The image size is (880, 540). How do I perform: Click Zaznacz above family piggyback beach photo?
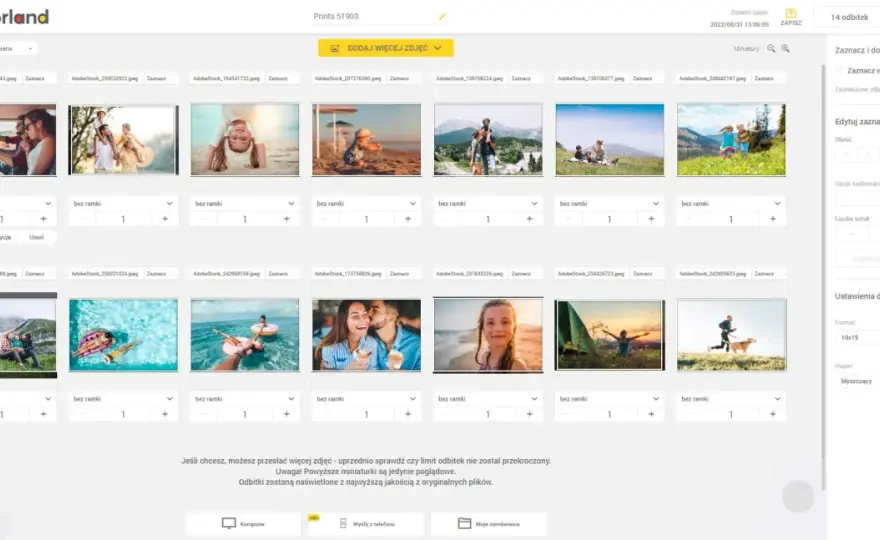(x=156, y=79)
